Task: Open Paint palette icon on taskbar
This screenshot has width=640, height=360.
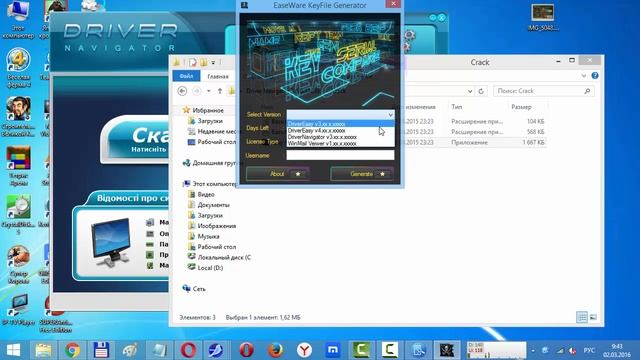Action: click(x=130, y=350)
